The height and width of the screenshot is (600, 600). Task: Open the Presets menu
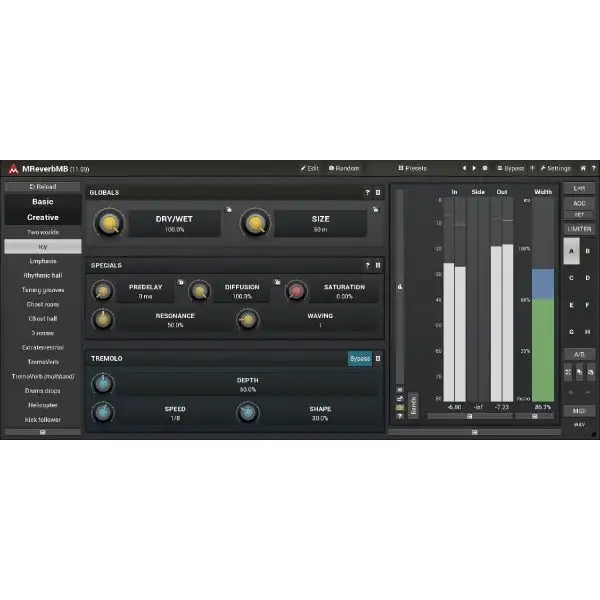pyautogui.click(x=413, y=168)
